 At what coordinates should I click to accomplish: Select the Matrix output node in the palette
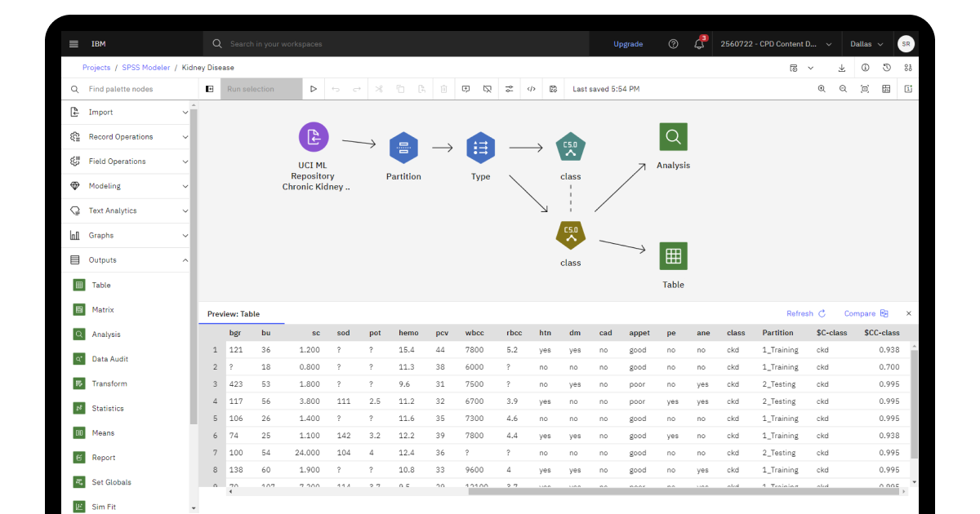click(78, 309)
